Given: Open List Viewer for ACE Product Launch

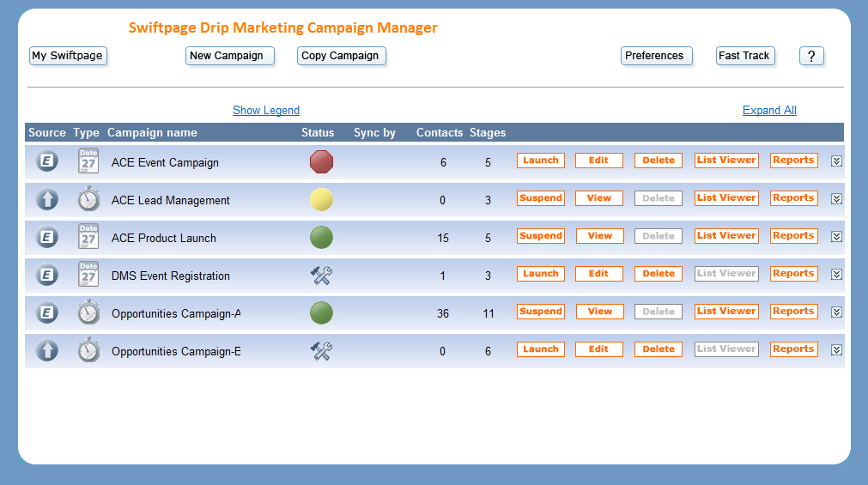Looking at the screenshot, I should [726, 236].
